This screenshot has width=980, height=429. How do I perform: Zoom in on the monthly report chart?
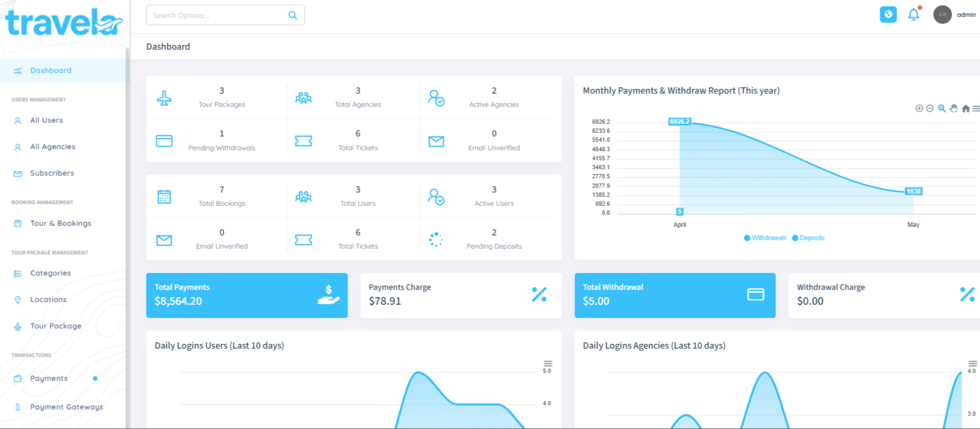[x=919, y=109]
